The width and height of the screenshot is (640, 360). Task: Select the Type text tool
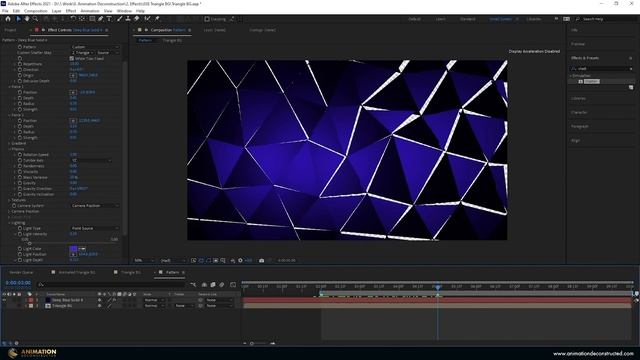(x=109, y=19)
